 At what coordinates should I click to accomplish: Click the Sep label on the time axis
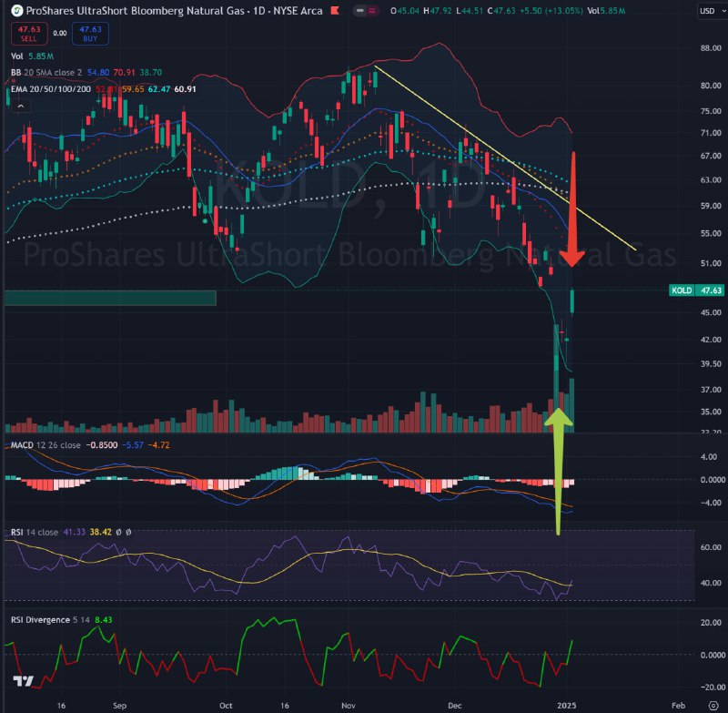point(119,705)
